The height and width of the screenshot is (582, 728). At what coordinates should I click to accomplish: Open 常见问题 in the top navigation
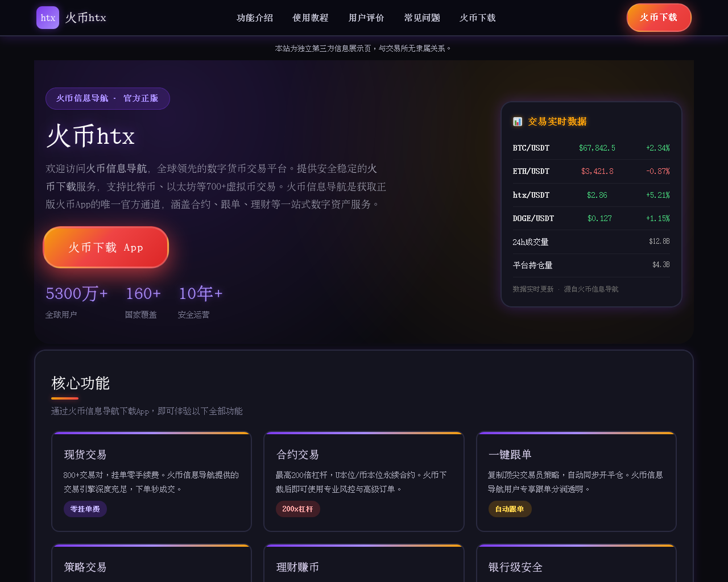[x=422, y=18]
